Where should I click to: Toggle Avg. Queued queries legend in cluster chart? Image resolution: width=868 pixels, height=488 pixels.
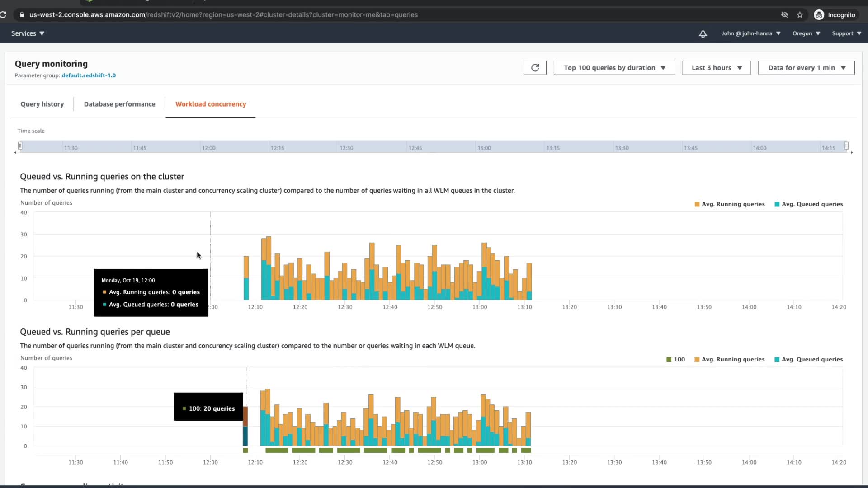(x=808, y=204)
